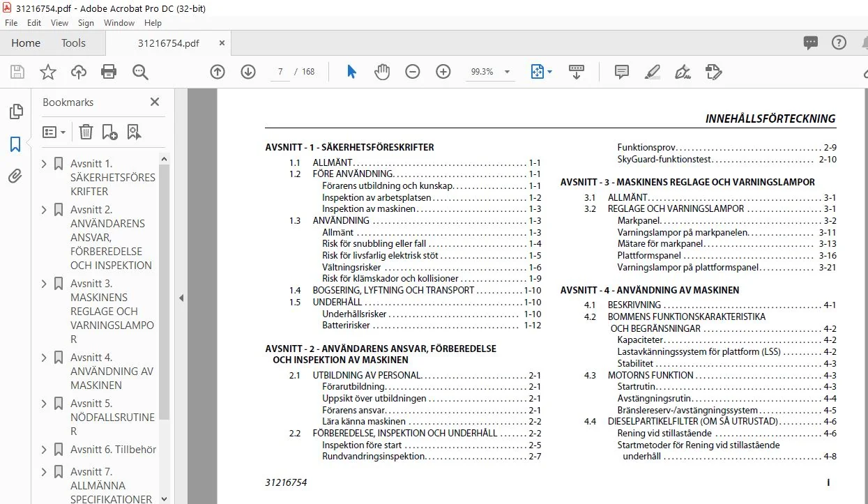Image resolution: width=868 pixels, height=504 pixels.
Task: Activate the Selection arrow tool
Action: [351, 72]
